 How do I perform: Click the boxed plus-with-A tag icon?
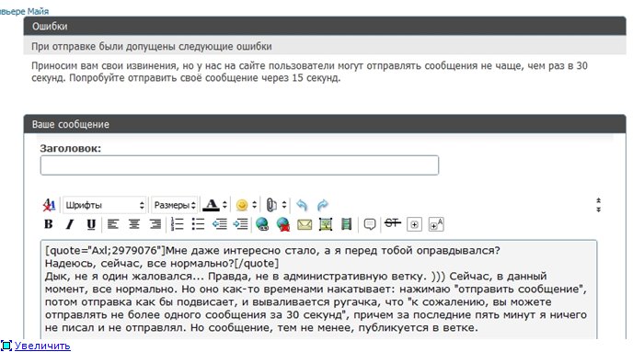pos(436,224)
